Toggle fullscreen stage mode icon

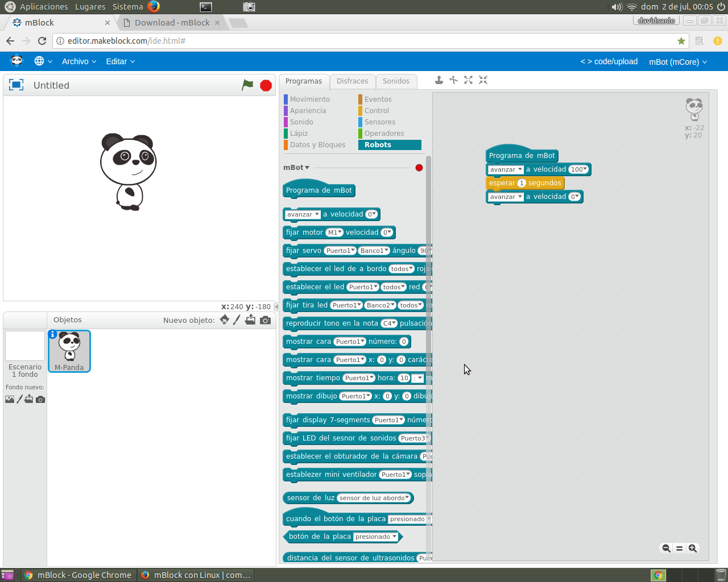click(x=16, y=85)
